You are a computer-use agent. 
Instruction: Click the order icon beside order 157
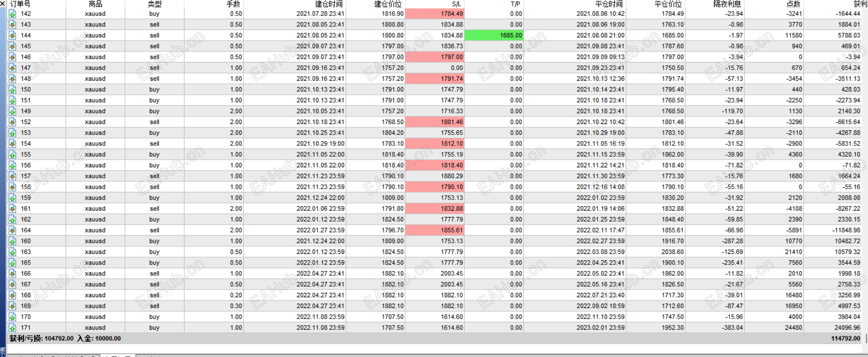[12, 176]
